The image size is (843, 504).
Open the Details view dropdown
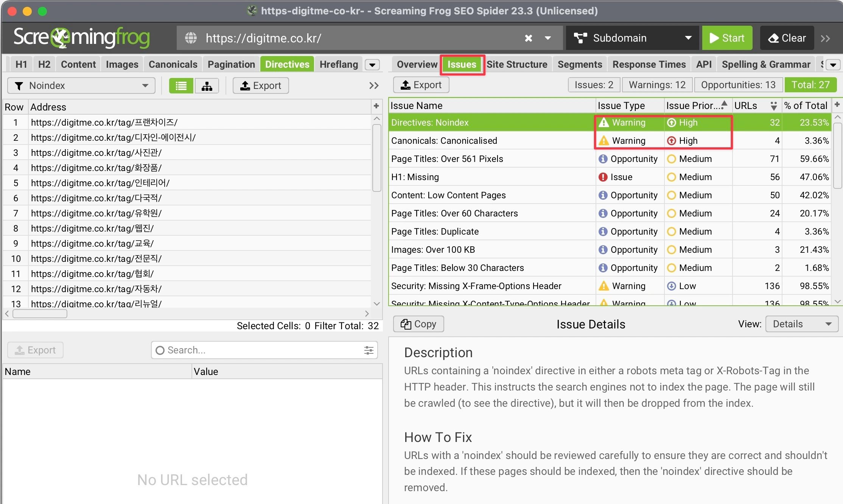tap(802, 324)
